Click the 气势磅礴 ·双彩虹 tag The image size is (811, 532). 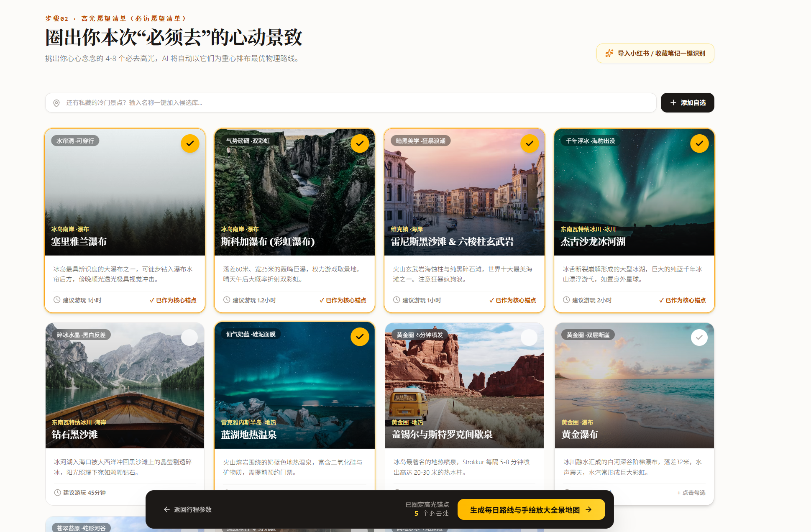[248, 141]
